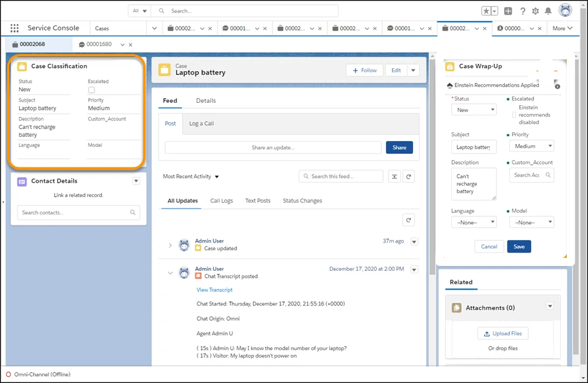Screen dimensions: 588x383
Task: Open the Admin User link on Case updated
Action: tap(209, 241)
